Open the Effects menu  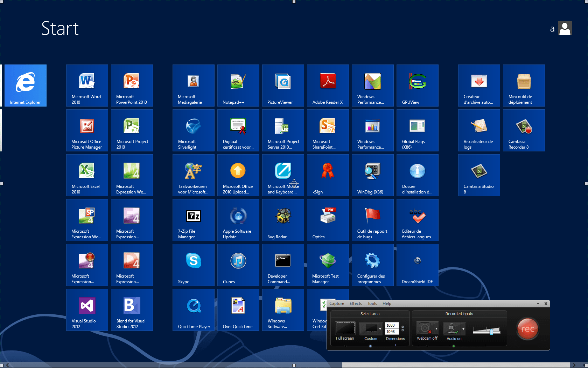(x=356, y=304)
